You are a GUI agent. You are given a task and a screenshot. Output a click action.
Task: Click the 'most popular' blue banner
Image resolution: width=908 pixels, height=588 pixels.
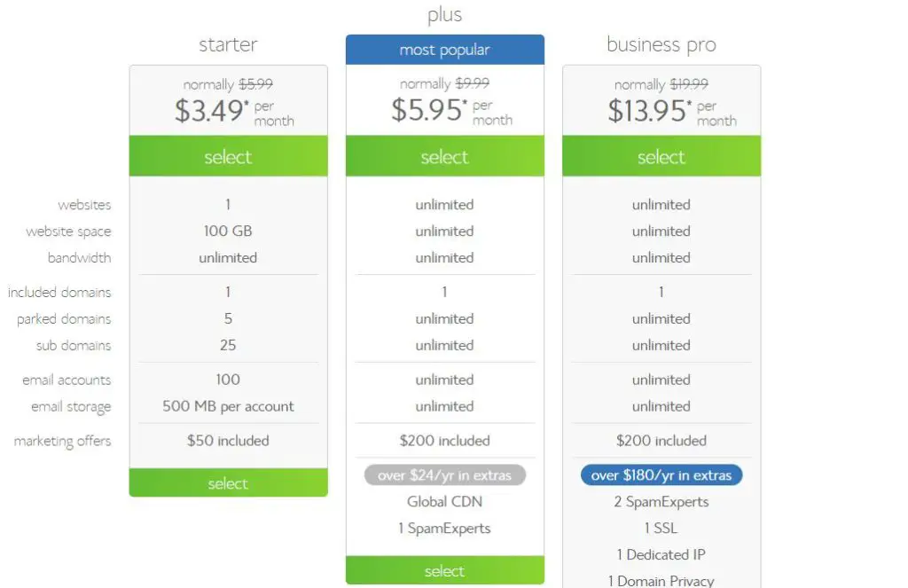point(445,50)
